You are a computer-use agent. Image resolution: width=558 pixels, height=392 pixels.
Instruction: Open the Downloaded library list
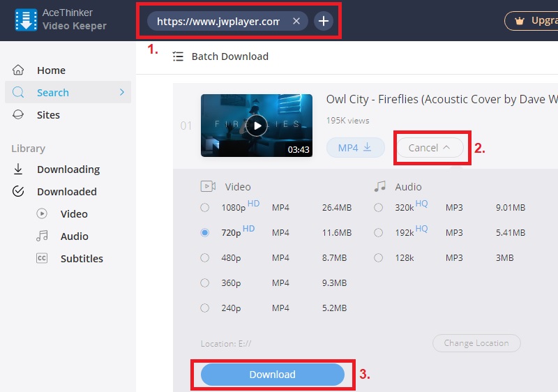[67, 192]
